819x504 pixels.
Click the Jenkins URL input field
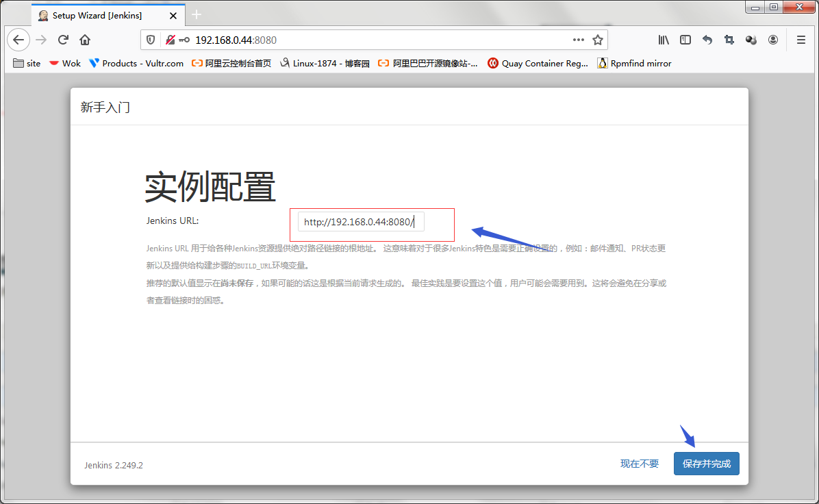(x=360, y=222)
